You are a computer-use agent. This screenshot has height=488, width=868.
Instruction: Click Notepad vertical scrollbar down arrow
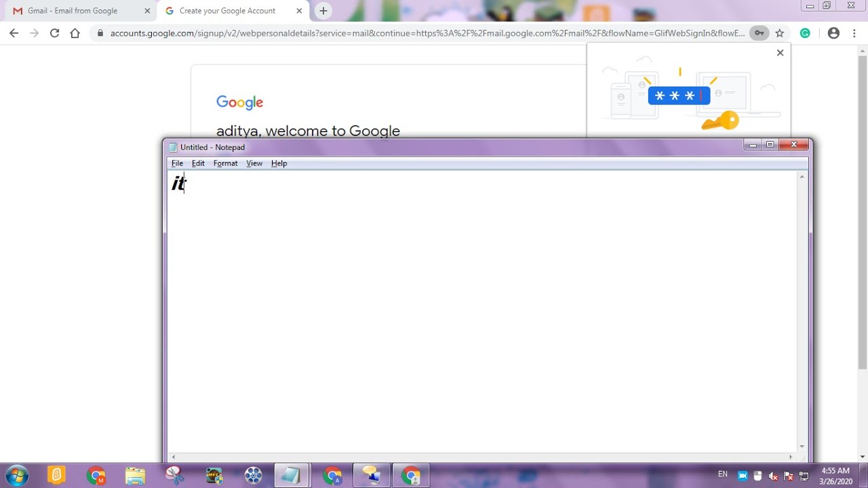pos(802,447)
